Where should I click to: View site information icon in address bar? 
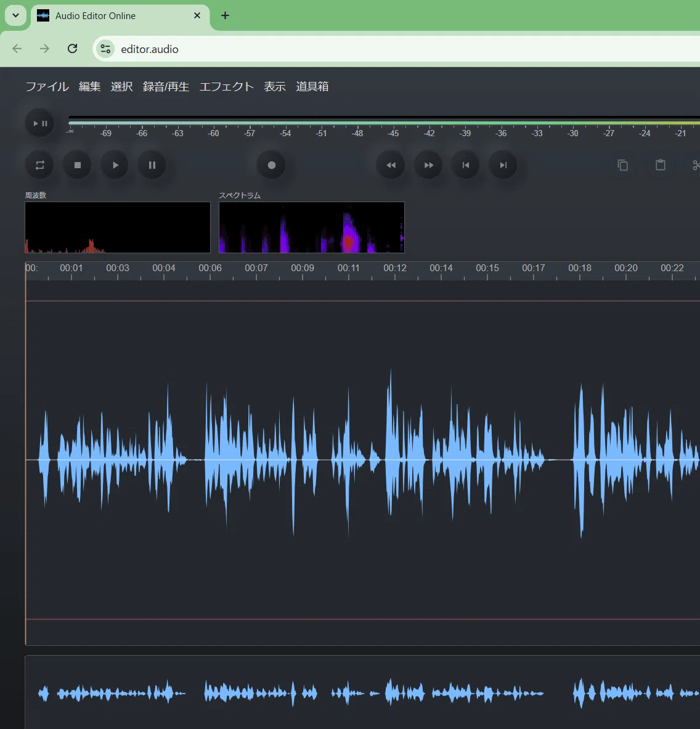click(105, 49)
